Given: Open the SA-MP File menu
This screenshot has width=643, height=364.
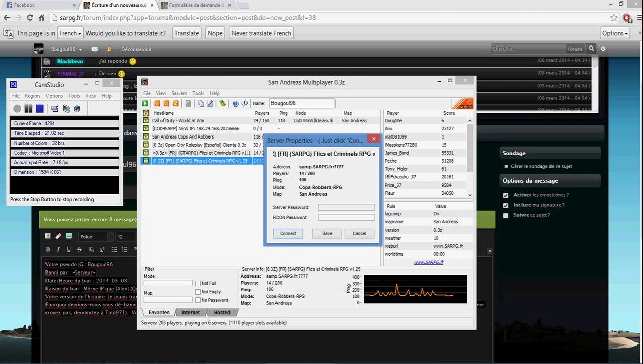Looking at the screenshot, I should click(x=147, y=93).
